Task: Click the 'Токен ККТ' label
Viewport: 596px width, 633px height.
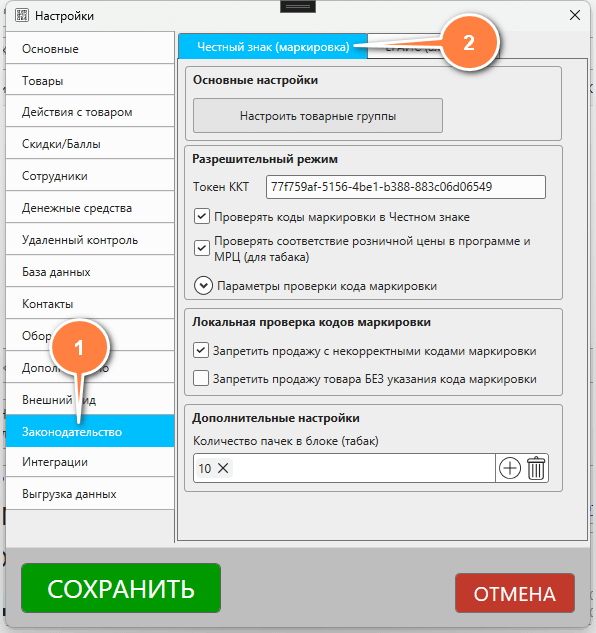Action: pos(221,187)
